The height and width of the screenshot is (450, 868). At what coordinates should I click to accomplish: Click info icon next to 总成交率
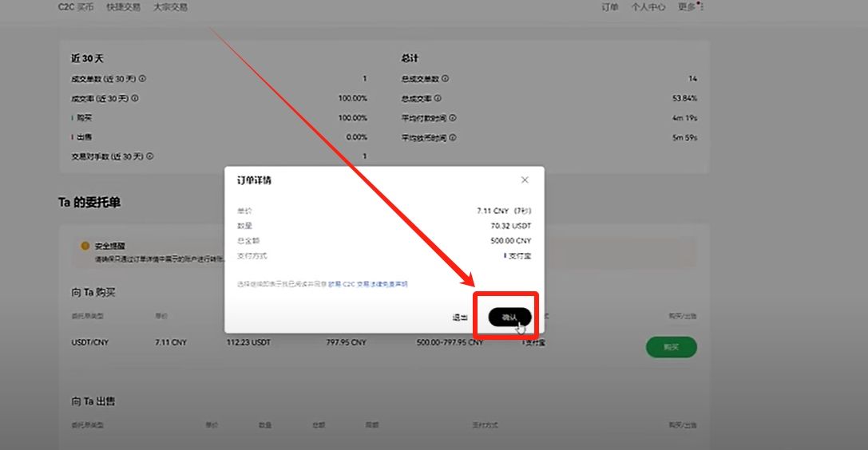pyautogui.click(x=438, y=99)
